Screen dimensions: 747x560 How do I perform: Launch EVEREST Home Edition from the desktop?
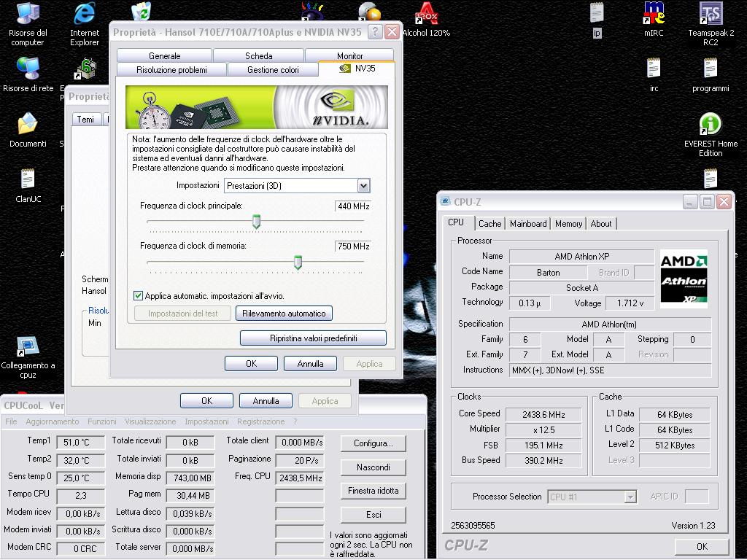coord(711,135)
